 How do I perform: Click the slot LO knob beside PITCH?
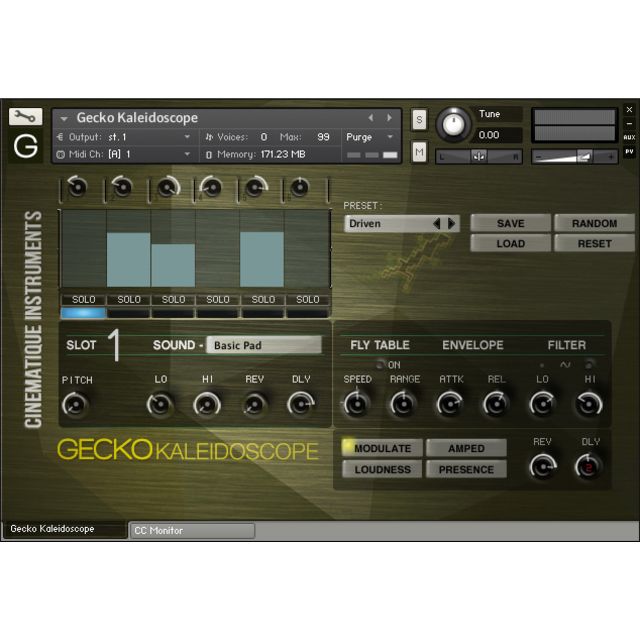(160, 404)
